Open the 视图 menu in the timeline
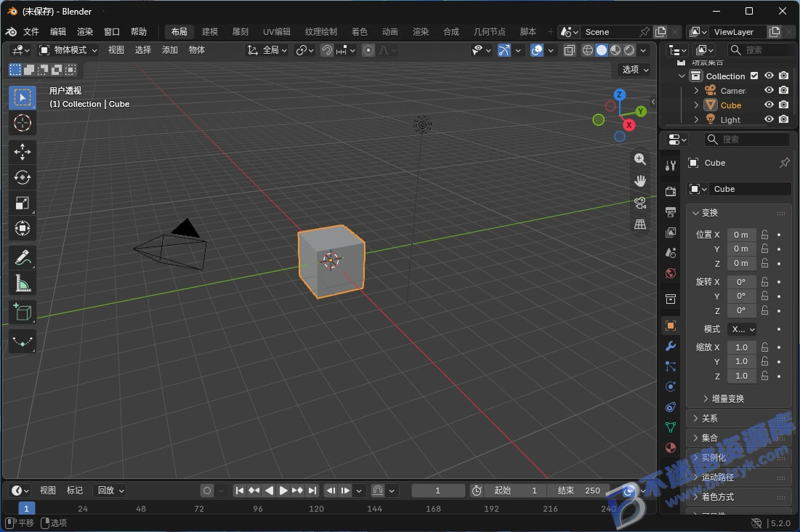The image size is (800, 532). click(x=47, y=490)
